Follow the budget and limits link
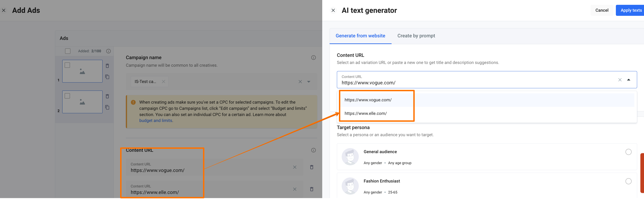Viewport: 644px width, 199px height. click(155, 121)
